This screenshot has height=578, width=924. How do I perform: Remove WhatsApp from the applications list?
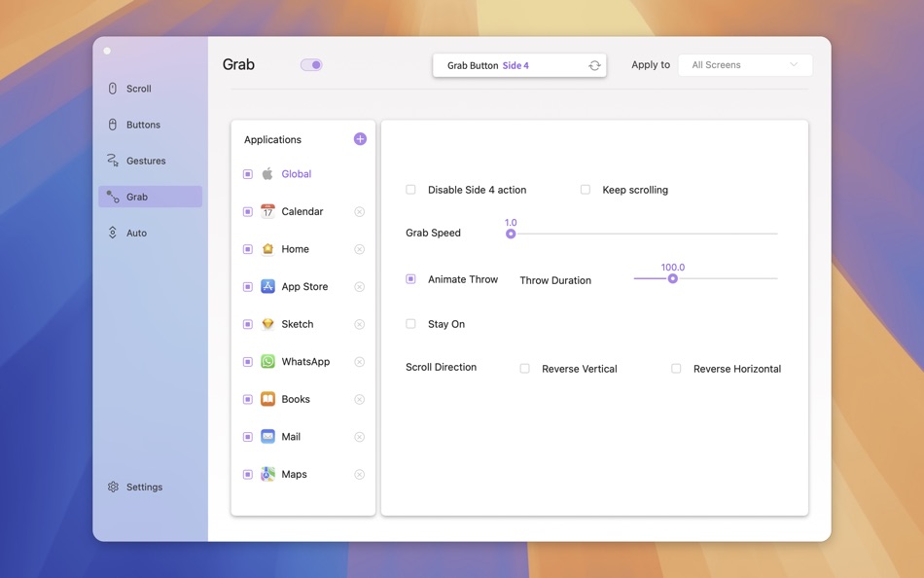[360, 362]
